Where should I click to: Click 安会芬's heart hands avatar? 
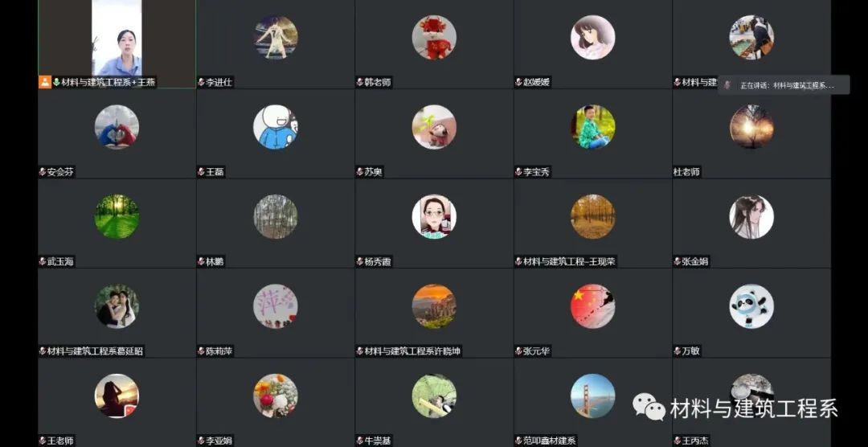click(117, 127)
